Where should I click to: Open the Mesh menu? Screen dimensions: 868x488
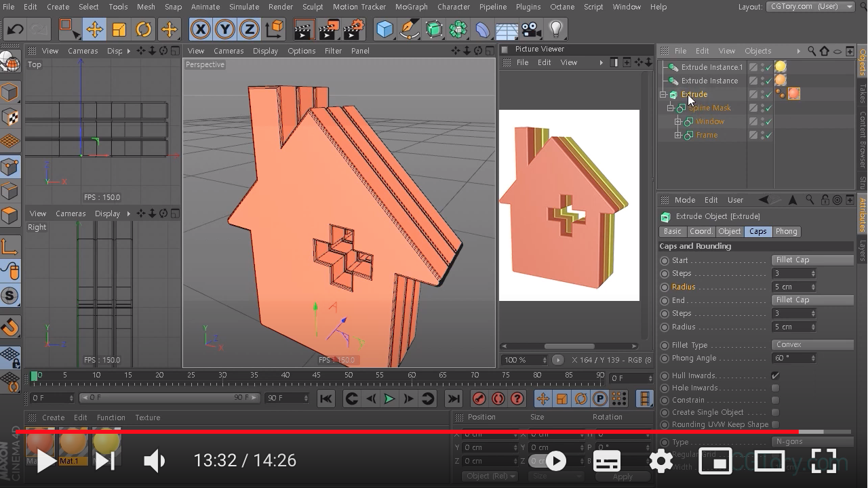point(146,7)
